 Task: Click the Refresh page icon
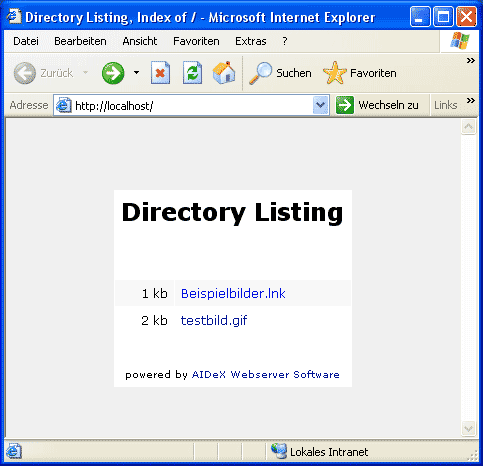[x=192, y=72]
